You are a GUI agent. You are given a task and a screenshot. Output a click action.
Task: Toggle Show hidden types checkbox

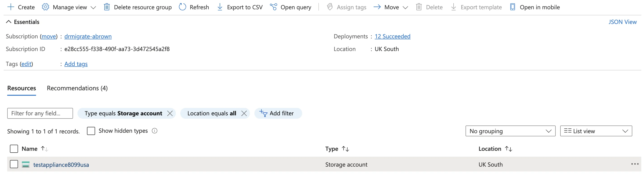91,131
